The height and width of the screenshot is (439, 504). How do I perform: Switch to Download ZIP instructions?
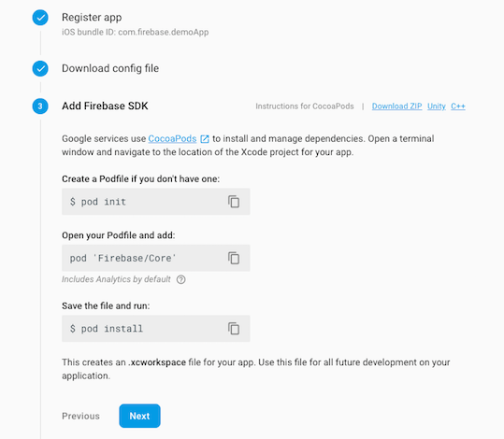[x=396, y=106]
